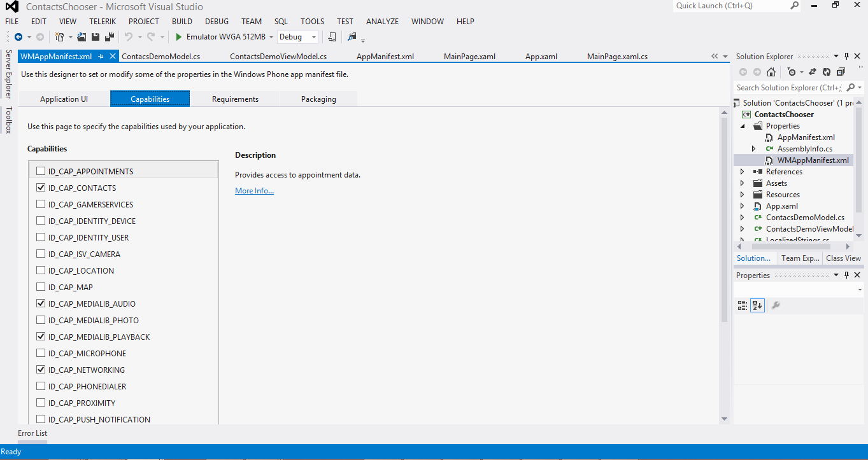This screenshot has width=868, height=460.
Task: Disable ID_CAP_NETWORKING checkbox
Action: pyautogui.click(x=41, y=370)
